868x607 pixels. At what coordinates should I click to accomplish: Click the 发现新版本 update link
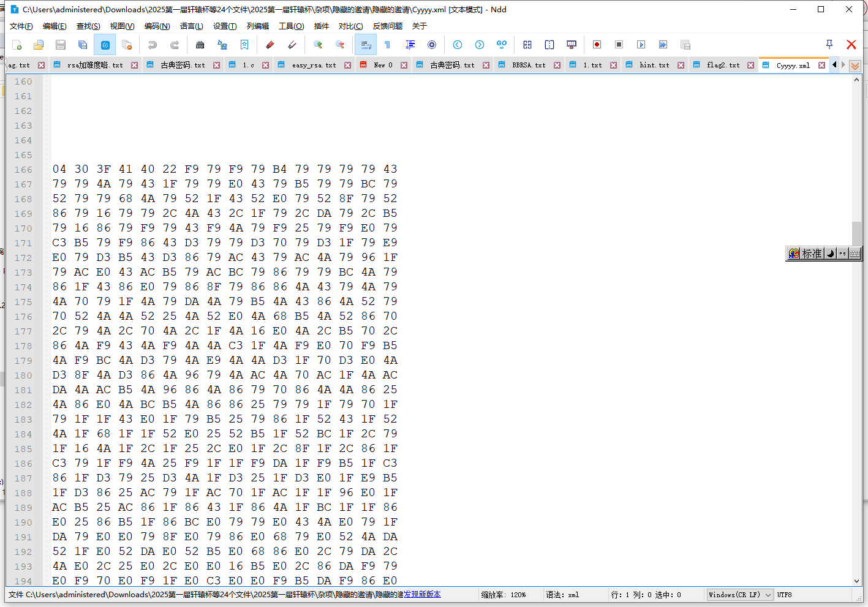tap(422, 595)
